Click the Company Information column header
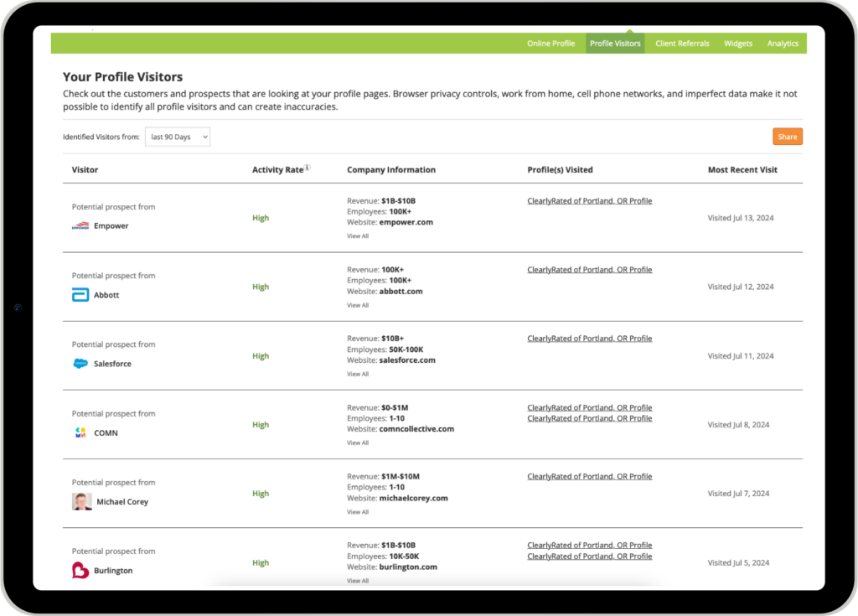 pos(391,170)
